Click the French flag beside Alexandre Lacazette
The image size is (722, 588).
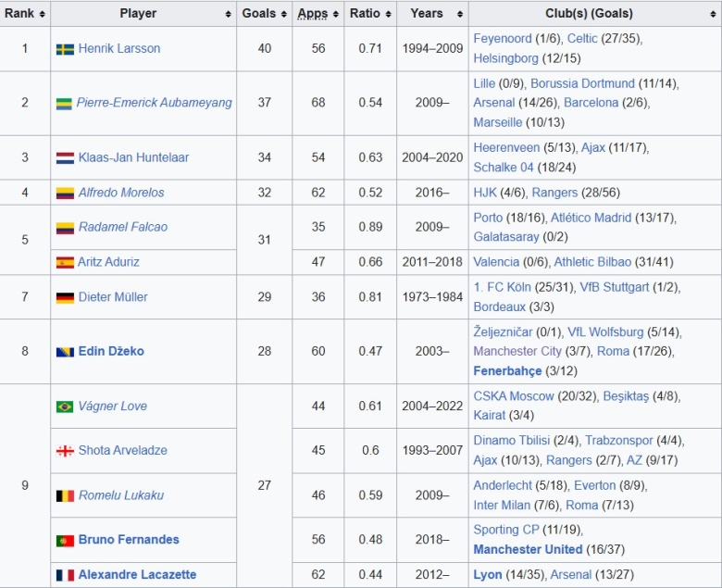click(65, 576)
